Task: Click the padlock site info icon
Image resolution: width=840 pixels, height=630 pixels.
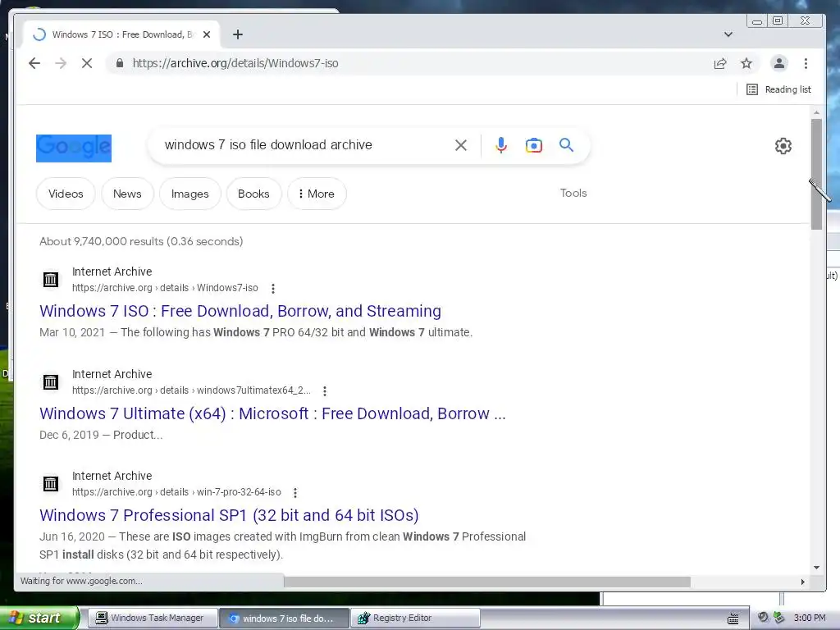Action: click(120, 63)
